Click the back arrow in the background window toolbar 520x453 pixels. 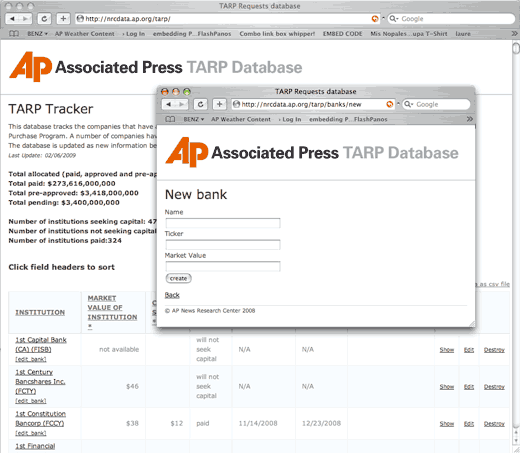(12, 19)
